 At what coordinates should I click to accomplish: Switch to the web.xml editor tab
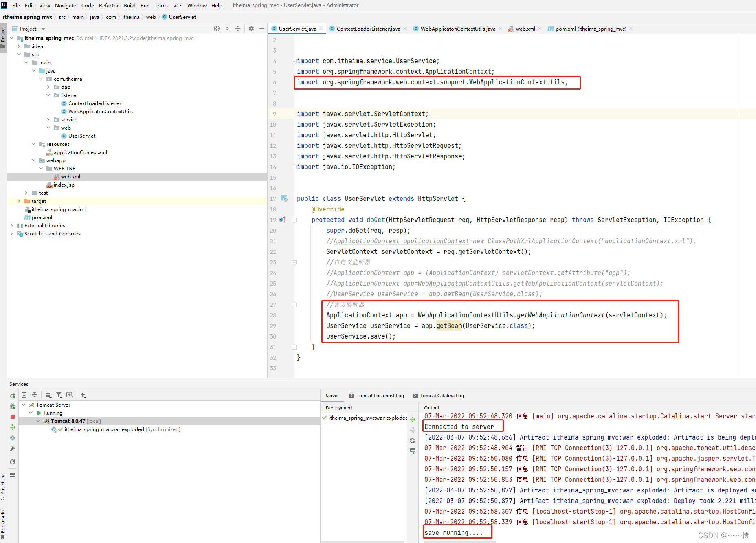525,29
